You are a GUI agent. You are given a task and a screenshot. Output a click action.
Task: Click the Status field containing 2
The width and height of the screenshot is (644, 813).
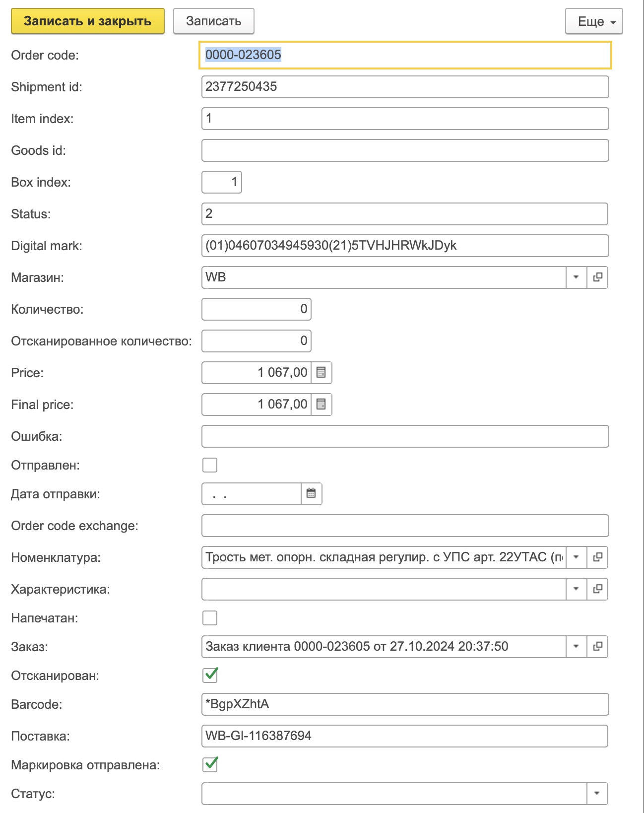pos(405,214)
